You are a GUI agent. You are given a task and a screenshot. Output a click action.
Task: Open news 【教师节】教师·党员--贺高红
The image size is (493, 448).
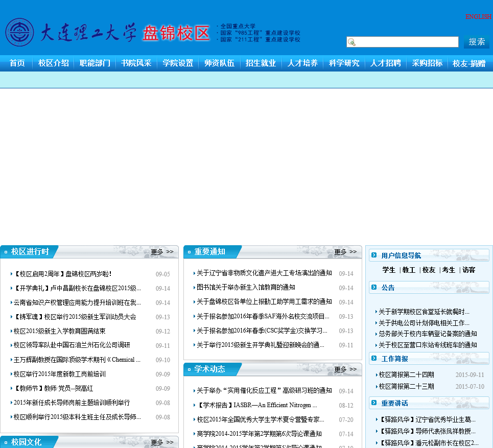[53, 389]
